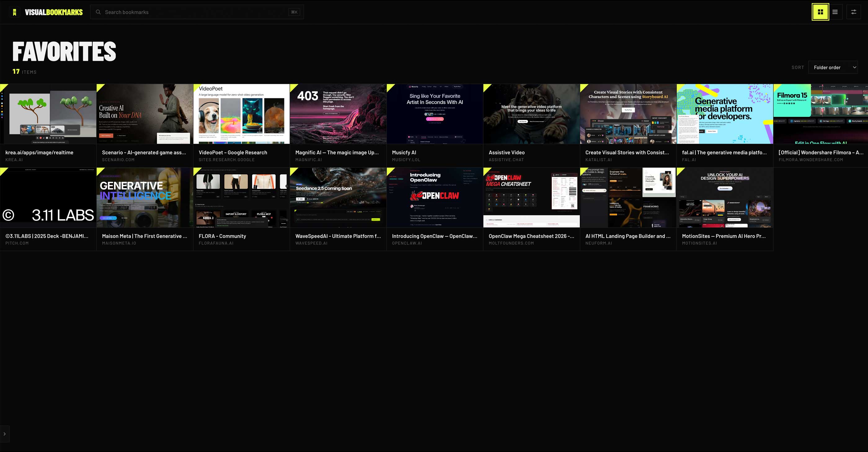
Task: Click the ©3.11LABS 2025 Deck title
Action: pos(47,236)
